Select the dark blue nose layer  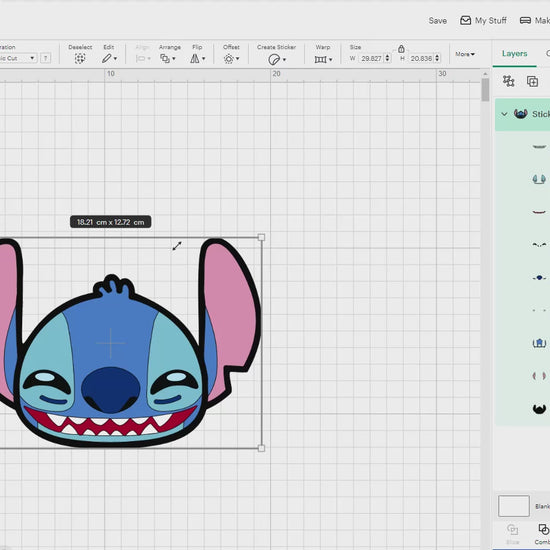click(539, 277)
